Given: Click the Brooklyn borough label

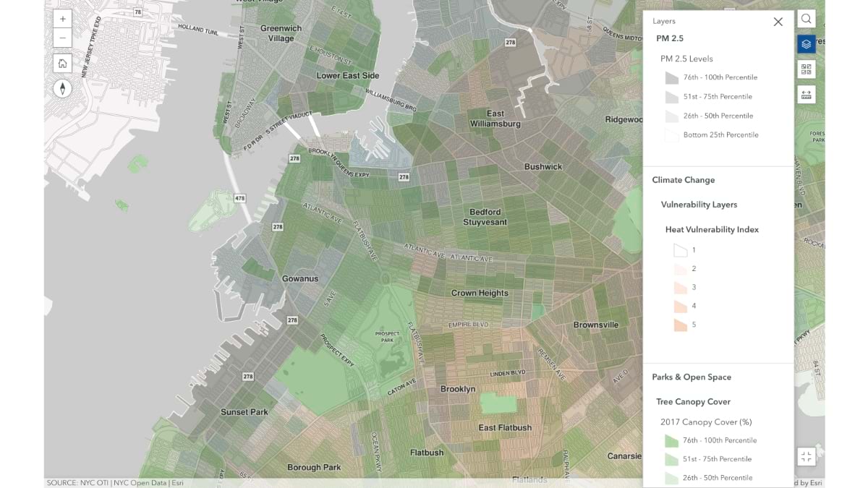Looking at the screenshot, I should pos(459,389).
